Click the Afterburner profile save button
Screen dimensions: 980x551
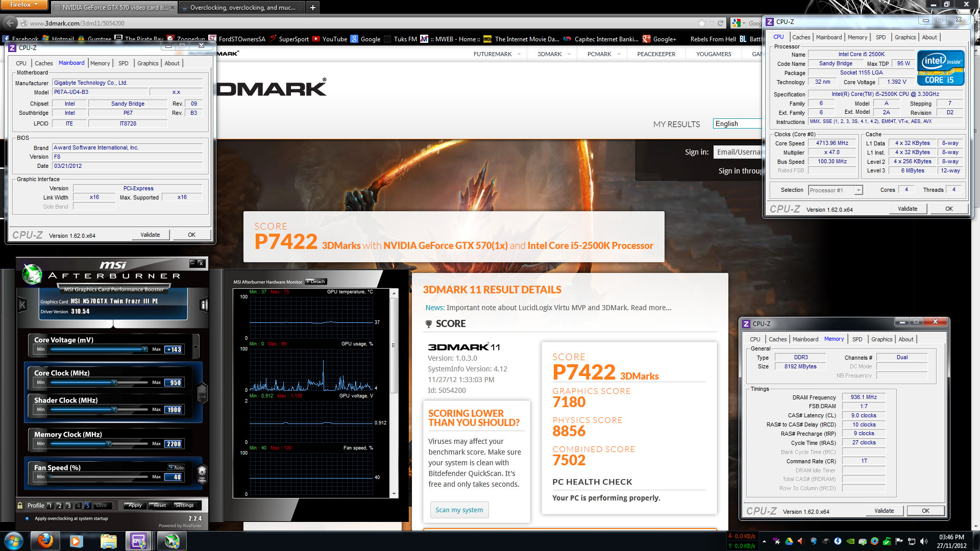102,506
